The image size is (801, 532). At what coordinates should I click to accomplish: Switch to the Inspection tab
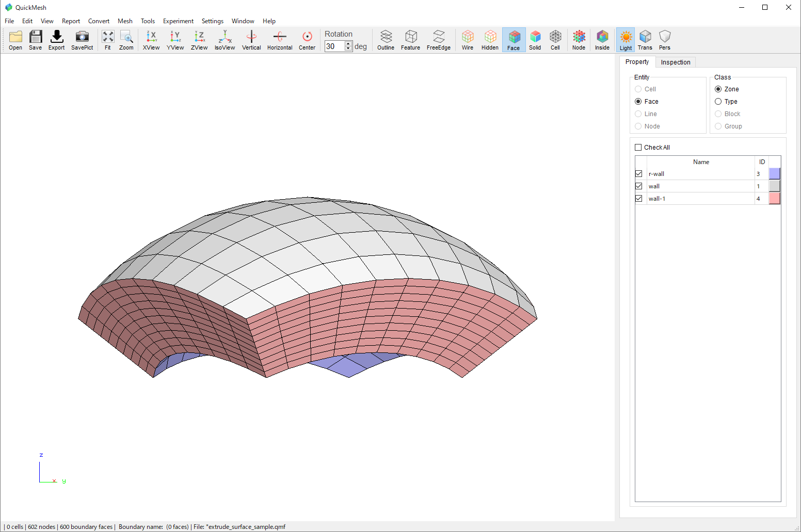(x=675, y=62)
